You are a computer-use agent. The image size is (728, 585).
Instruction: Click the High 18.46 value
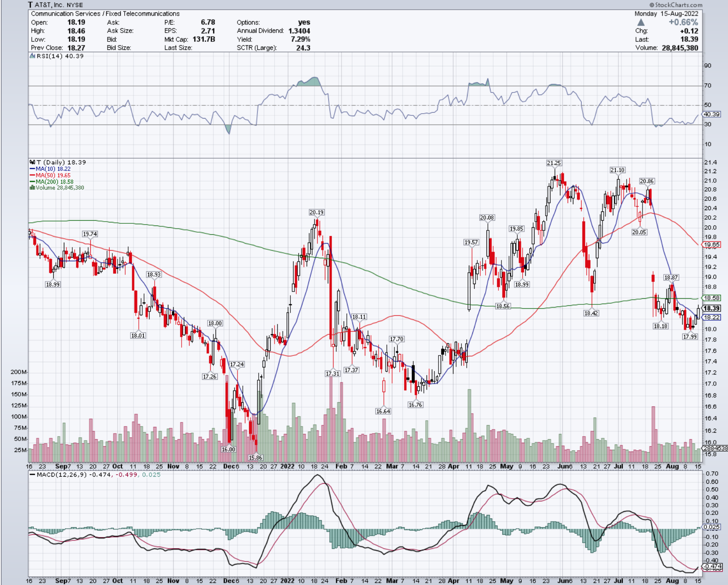(x=76, y=31)
